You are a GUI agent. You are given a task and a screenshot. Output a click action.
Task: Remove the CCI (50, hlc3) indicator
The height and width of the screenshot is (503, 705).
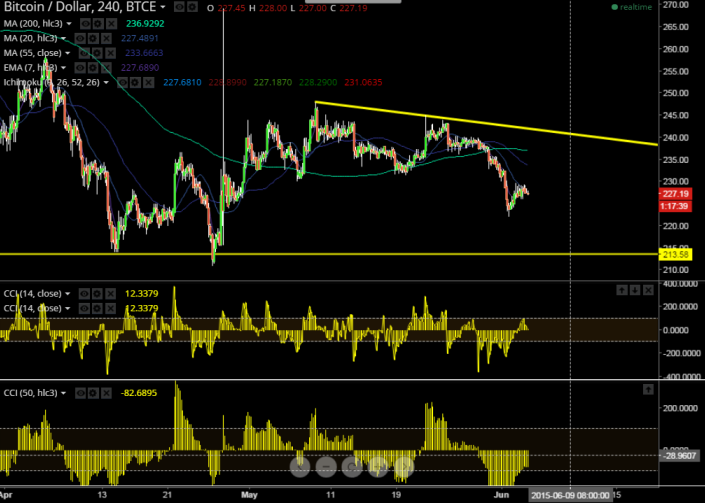(x=106, y=393)
